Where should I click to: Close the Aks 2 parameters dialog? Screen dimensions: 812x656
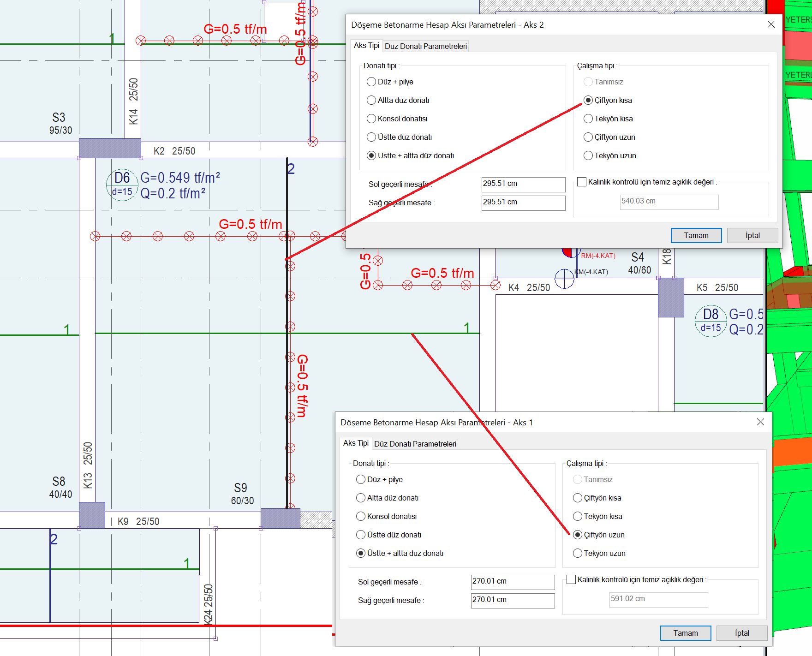tap(771, 24)
